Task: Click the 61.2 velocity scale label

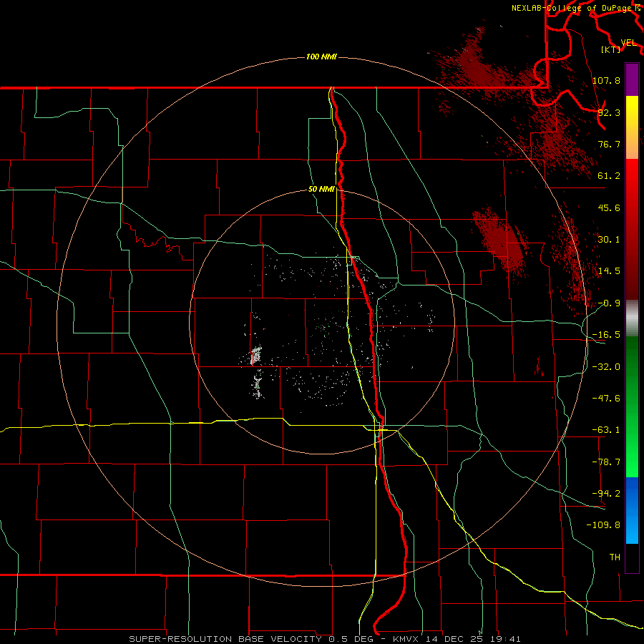Action: click(x=609, y=176)
